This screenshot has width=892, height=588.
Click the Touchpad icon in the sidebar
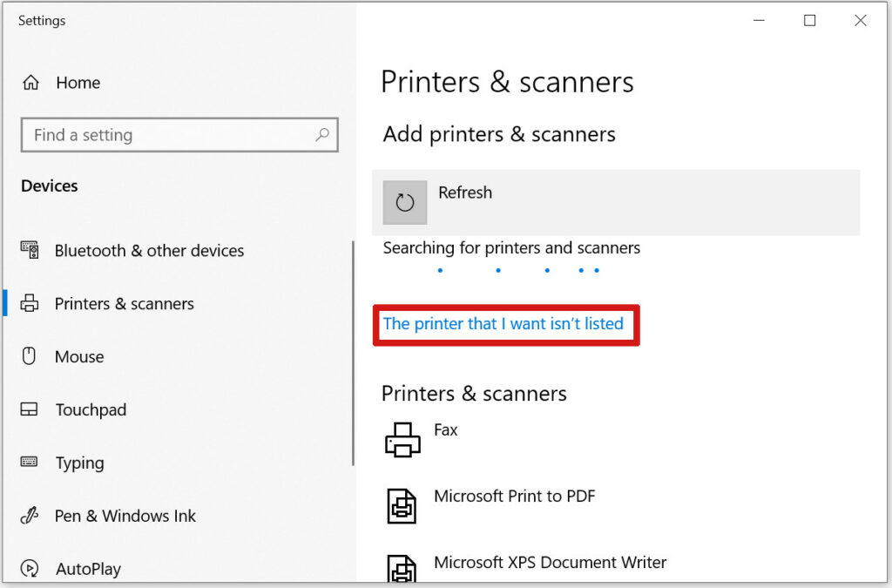pyautogui.click(x=29, y=409)
